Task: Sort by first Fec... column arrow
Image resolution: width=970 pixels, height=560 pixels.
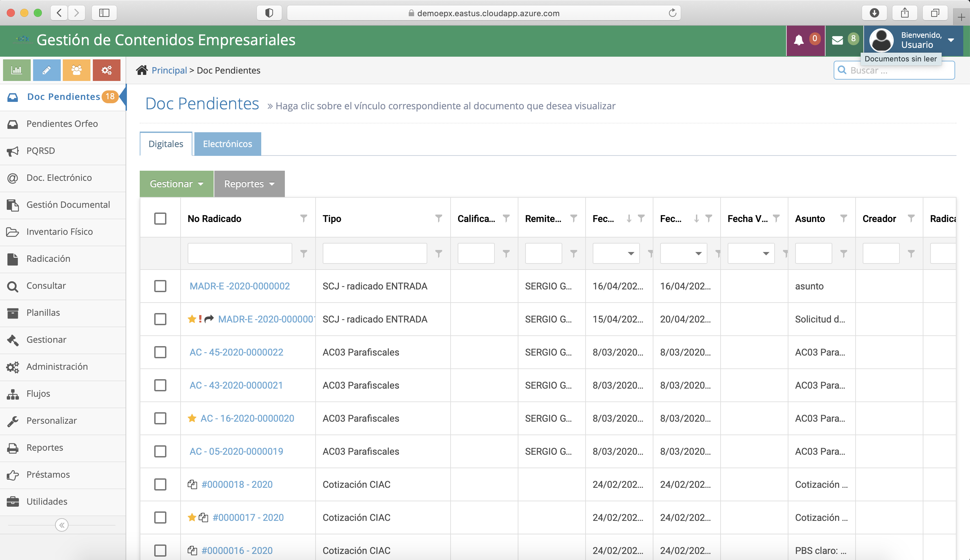Action: tap(629, 219)
